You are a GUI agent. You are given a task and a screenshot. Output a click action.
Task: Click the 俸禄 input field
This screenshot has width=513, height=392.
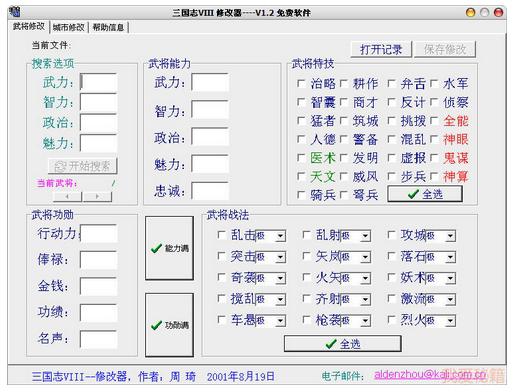point(98,260)
